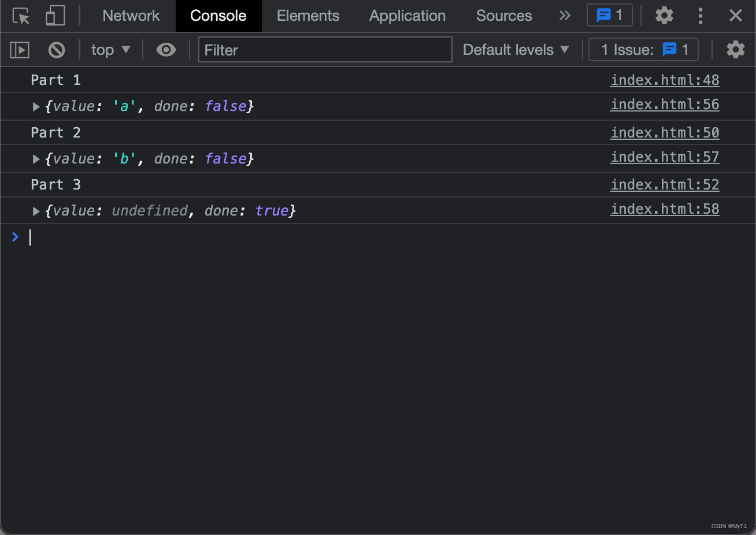Viewport: 756px width, 535px height.
Task: Show the console sidebar panel
Action: coord(20,50)
